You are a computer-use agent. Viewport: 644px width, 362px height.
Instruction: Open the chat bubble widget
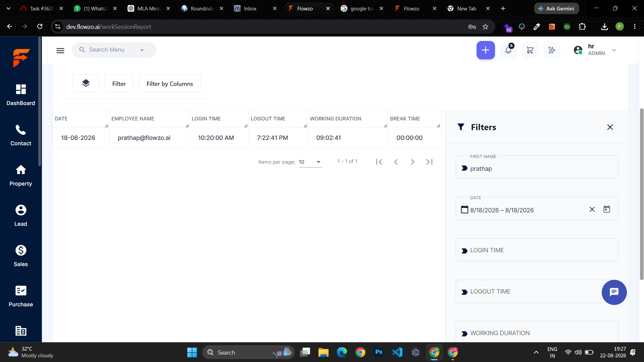(x=614, y=292)
